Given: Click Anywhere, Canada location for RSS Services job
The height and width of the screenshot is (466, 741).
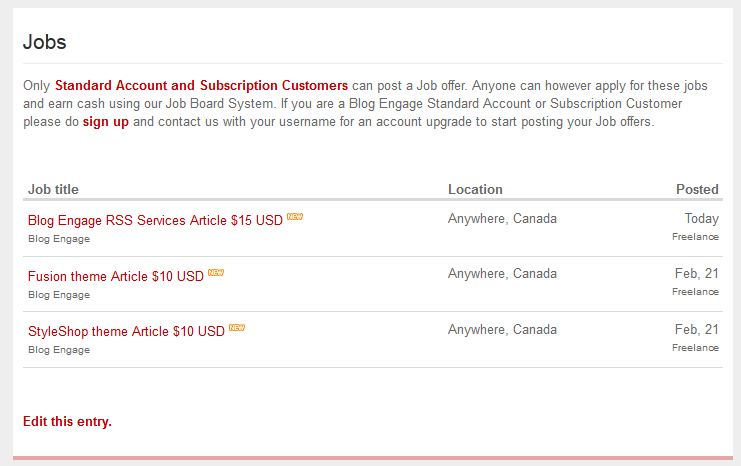Looking at the screenshot, I should click(x=502, y=218).
